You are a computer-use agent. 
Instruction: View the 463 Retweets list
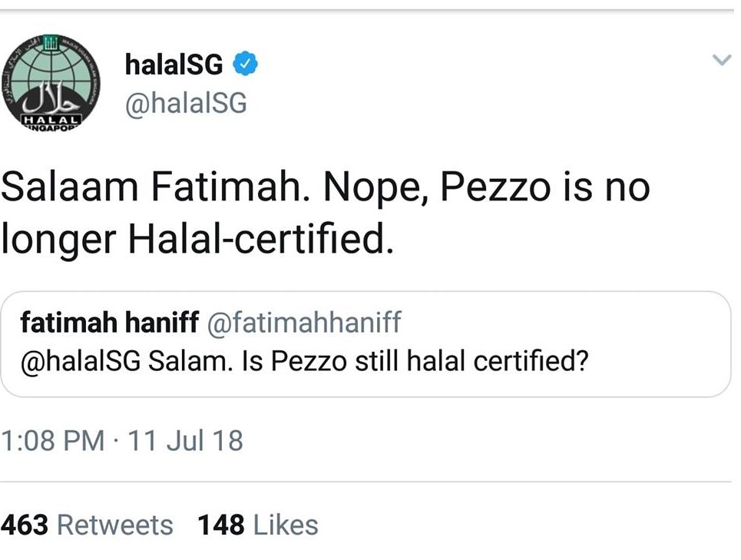click(87, 525)
